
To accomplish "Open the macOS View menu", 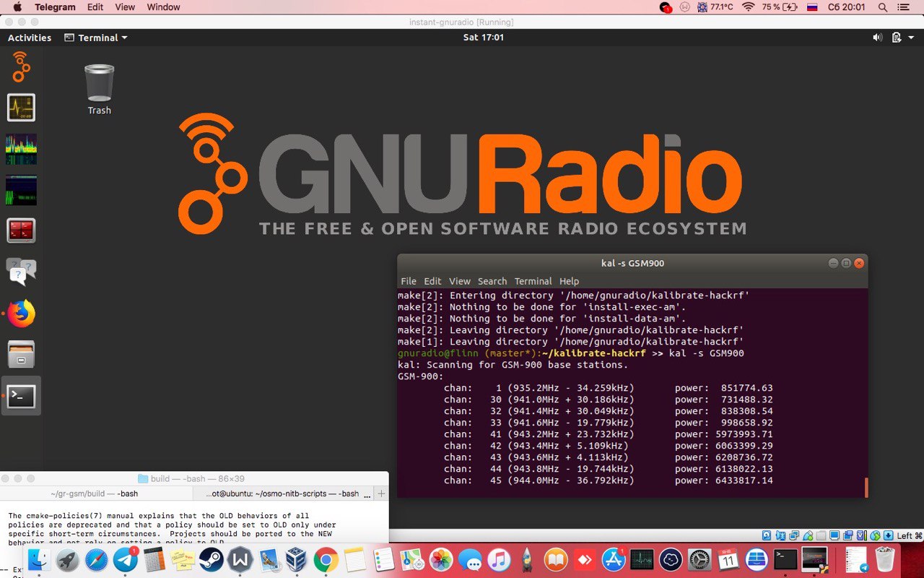I will pyautogui.click(x=125, y=7).
